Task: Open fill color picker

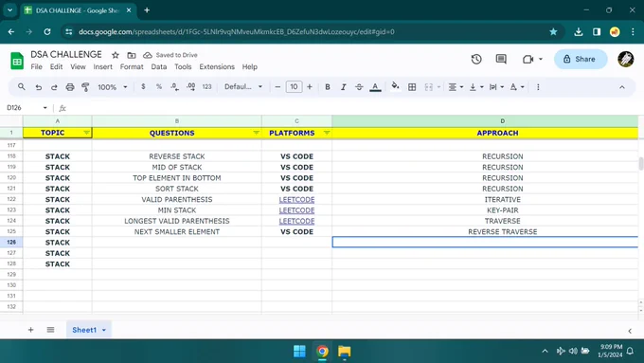Action: (395, 86)
